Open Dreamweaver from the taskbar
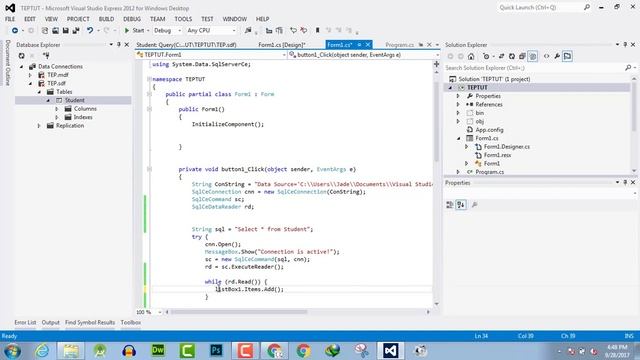The height and width of the screenshot is (360, 640). coord(158,351)
